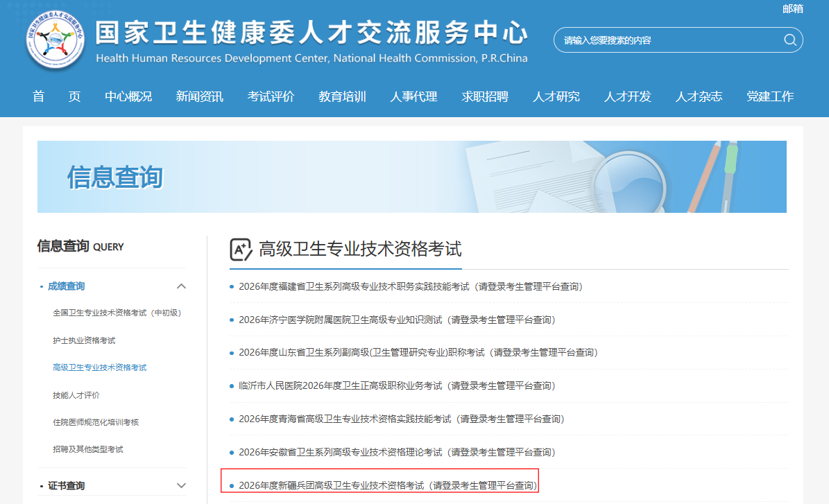Click the 信息查询 banner image

click(x=412, y=177)
